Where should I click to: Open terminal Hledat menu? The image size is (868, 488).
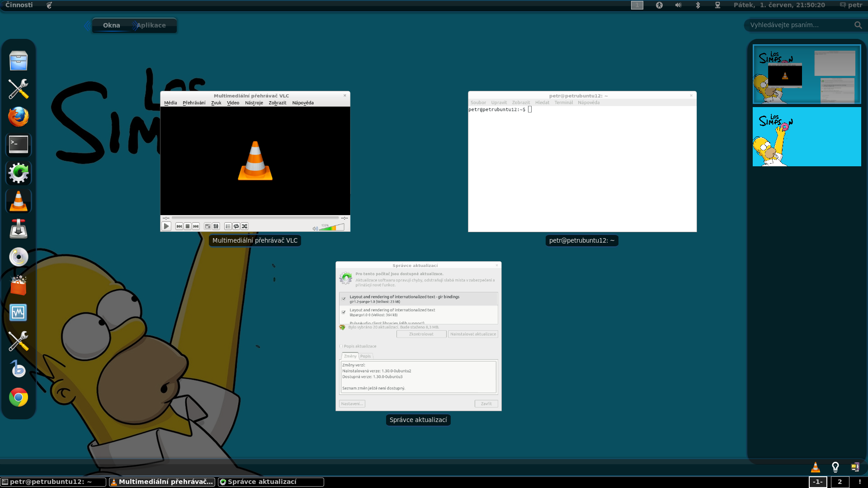tap(542, 103)
